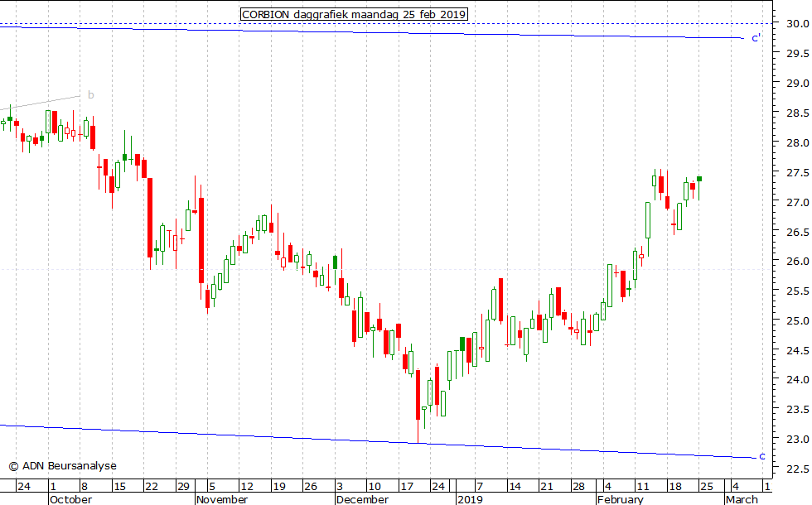
Task: Click the 25.5 price axis label
Action: (x=797, y=291)
